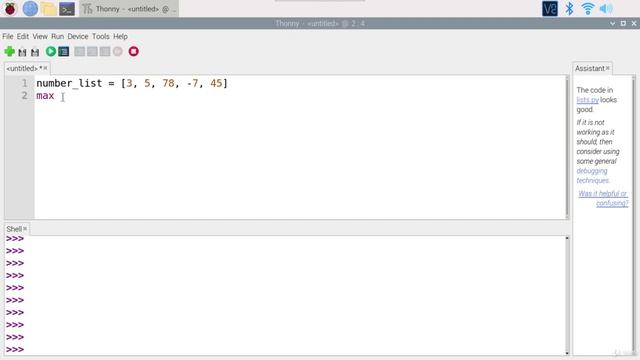Click the Save file toolbar icon
640x360 pixels.
point(35,52)
